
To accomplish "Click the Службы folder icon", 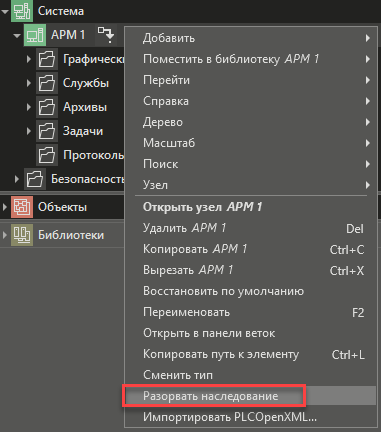I will pos(47,83).
